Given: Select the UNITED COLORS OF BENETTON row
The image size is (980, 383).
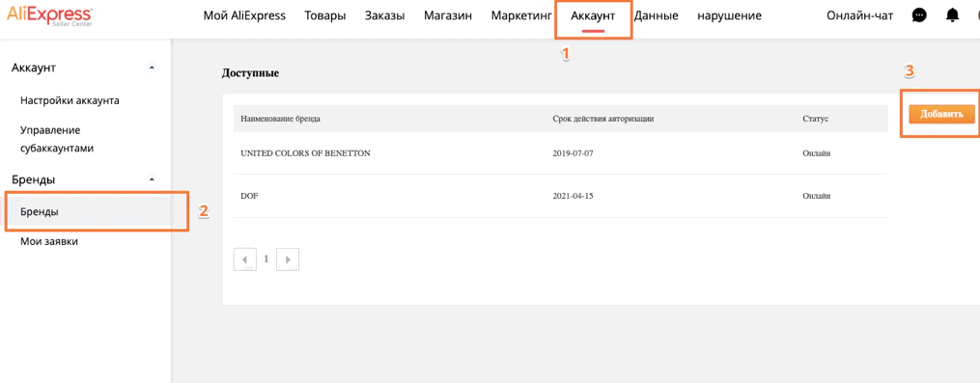Looking at the screenshot, I should 560,153.
